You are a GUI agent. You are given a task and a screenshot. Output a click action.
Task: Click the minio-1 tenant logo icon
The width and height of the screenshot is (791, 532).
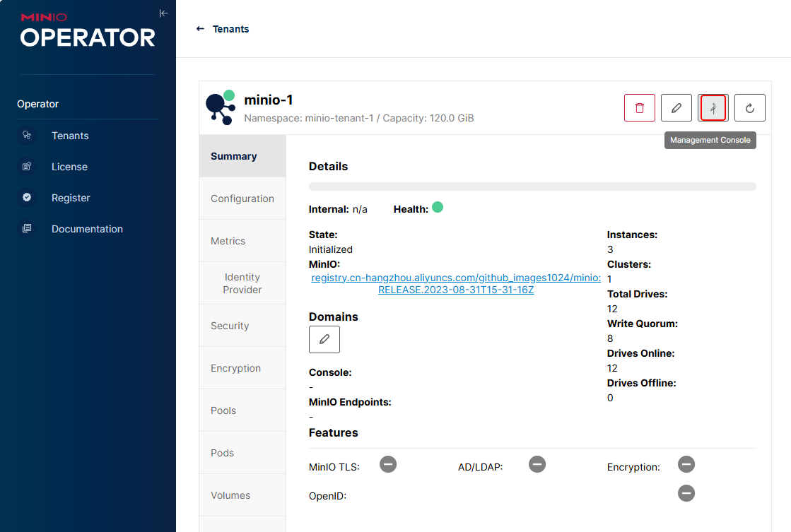click(221, 107)
